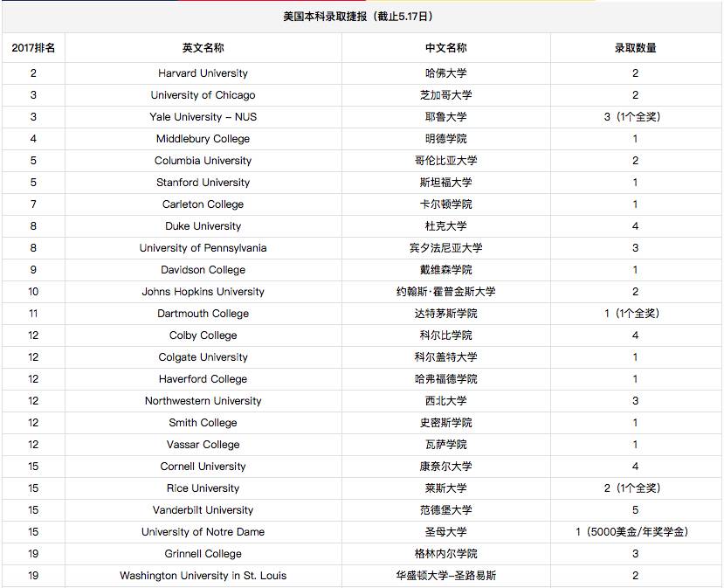Click the Washington University in St. Louis cell
Screen dimensions: 724x588
click(203, 576)
